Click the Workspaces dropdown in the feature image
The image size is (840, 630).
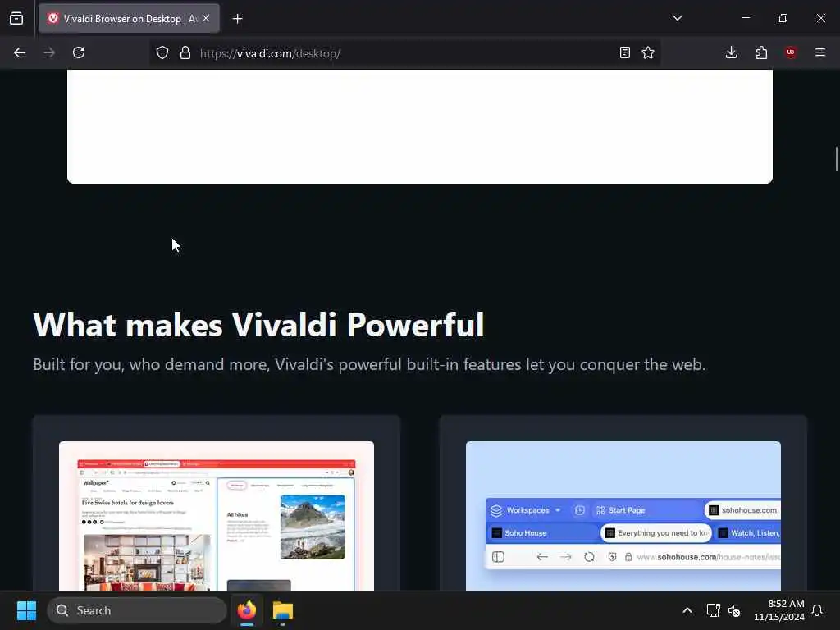tap(526, 510)
